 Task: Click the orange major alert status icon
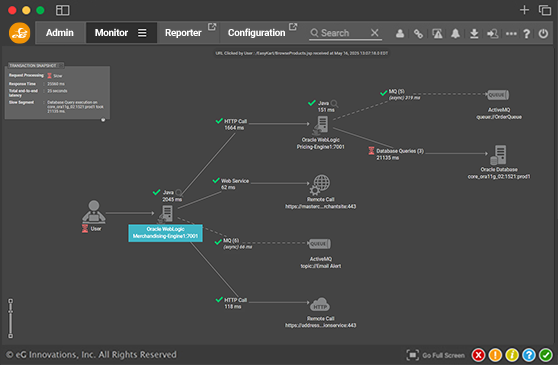(495, 355)
